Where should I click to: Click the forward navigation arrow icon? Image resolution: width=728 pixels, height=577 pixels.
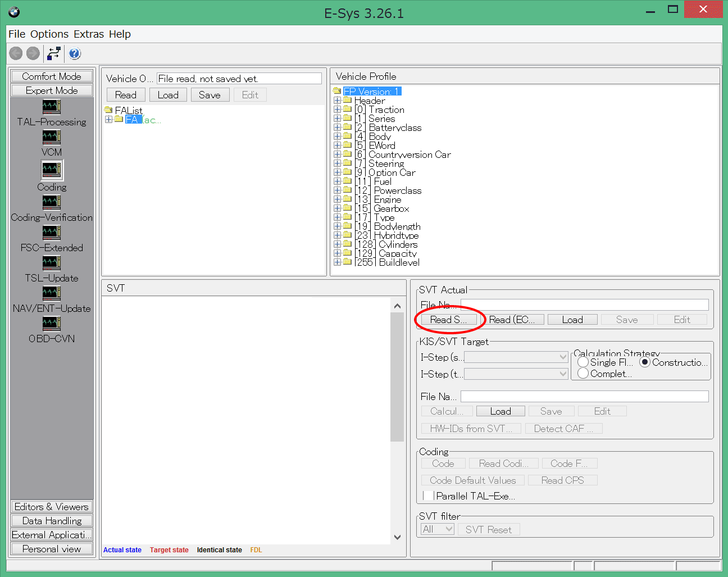(x=33, y=53)
